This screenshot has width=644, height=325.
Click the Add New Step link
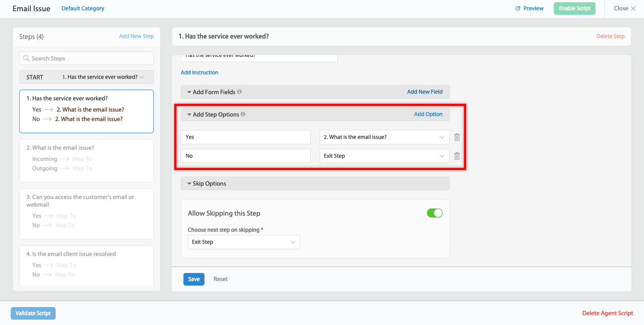point(136,36)
